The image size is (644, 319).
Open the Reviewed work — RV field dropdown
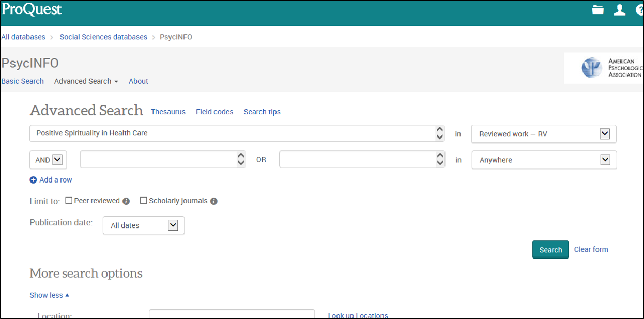[544, 134]
